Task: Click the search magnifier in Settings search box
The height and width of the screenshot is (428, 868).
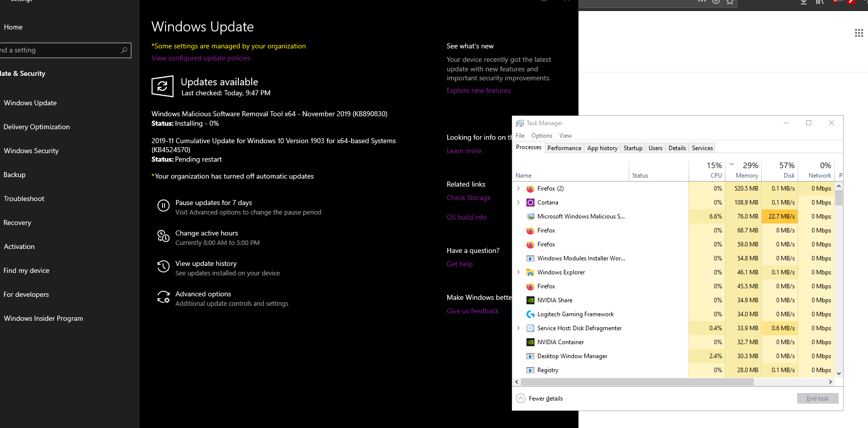Action: (124, 50)
